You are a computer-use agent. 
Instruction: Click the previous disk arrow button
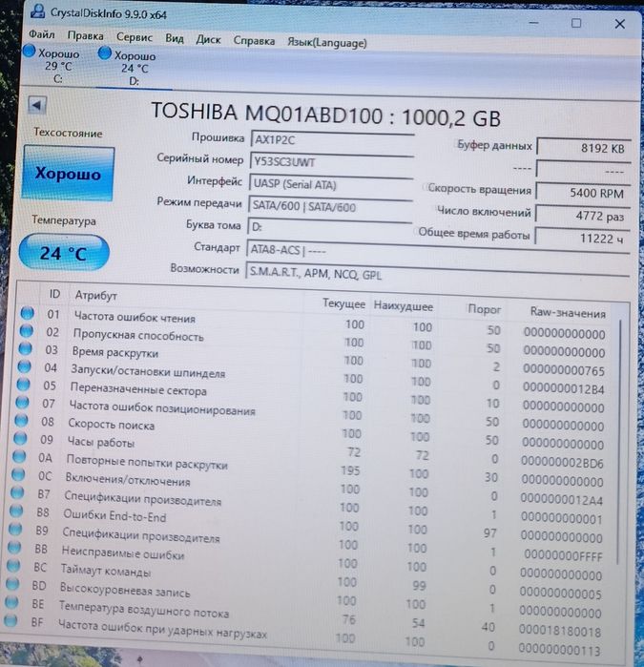click(36, 105)
